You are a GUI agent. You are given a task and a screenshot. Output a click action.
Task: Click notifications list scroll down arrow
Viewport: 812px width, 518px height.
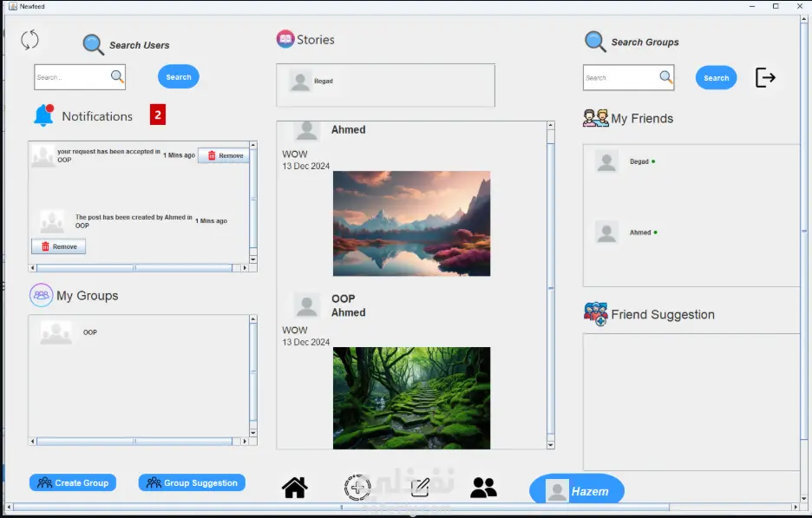click(253, 259)
